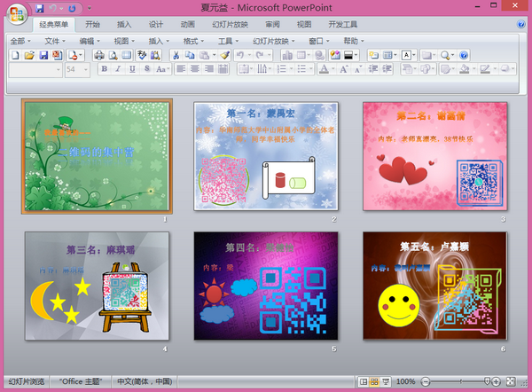Screen dimensions: 532x392
Task: Select slide 2 thumbnail 第一名
Action: [266, 156]
